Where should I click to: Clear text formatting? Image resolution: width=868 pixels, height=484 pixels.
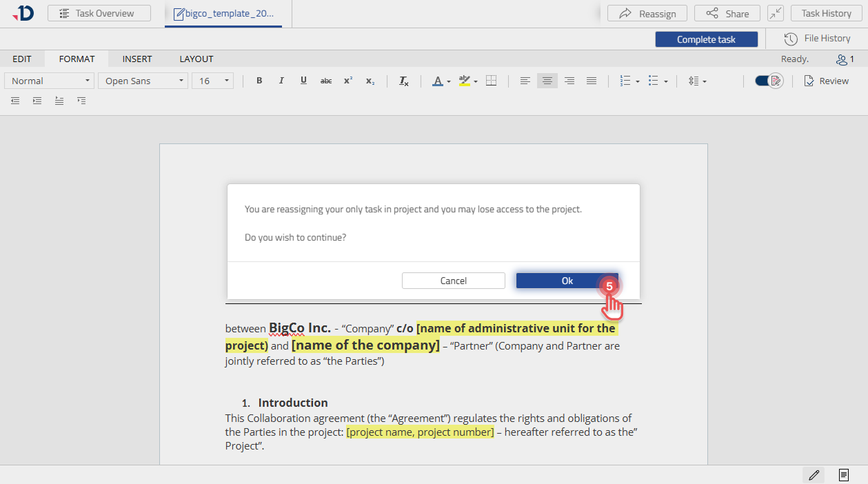point(404,81)
